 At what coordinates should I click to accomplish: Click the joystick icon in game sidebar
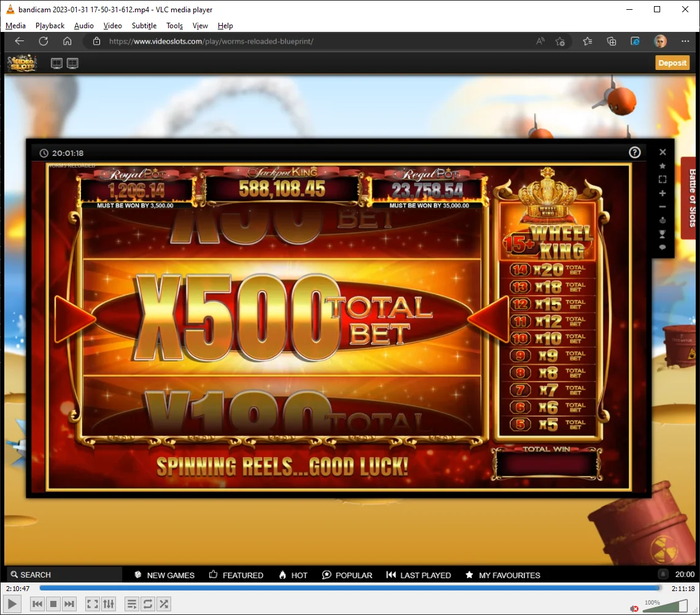tap(663, 220)
